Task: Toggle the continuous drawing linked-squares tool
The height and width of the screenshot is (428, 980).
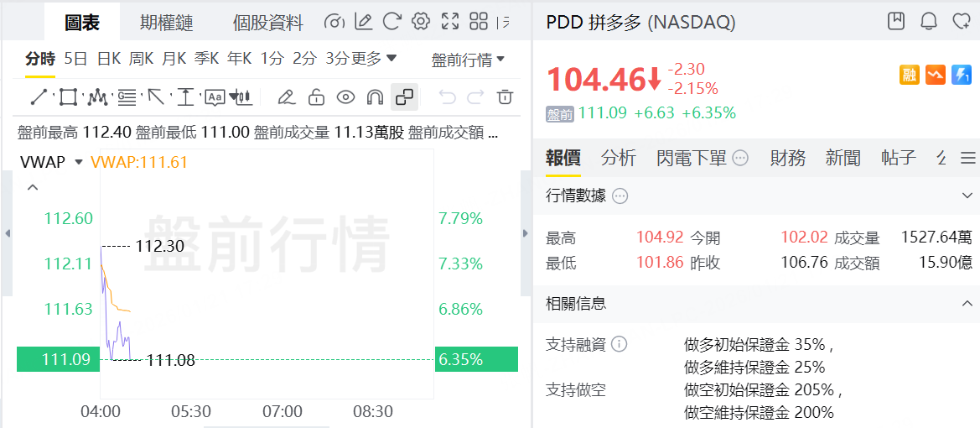Action: tap(405, 97)
